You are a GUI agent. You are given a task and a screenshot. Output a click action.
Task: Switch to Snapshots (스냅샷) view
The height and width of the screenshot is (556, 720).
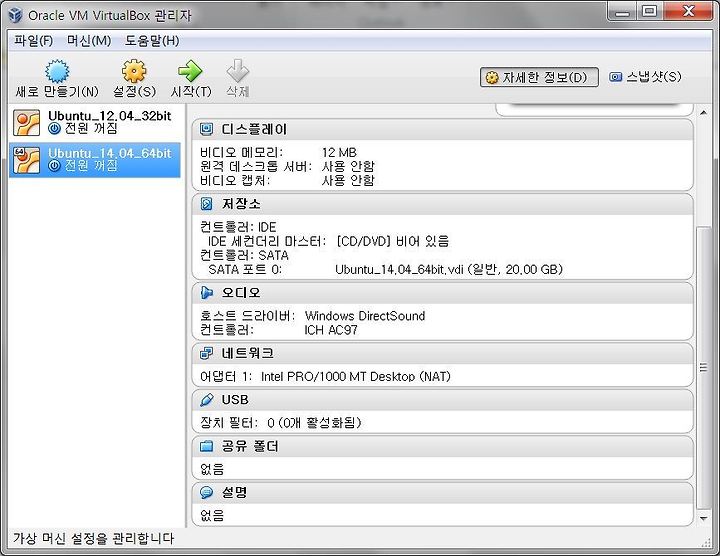click(645, 77)
